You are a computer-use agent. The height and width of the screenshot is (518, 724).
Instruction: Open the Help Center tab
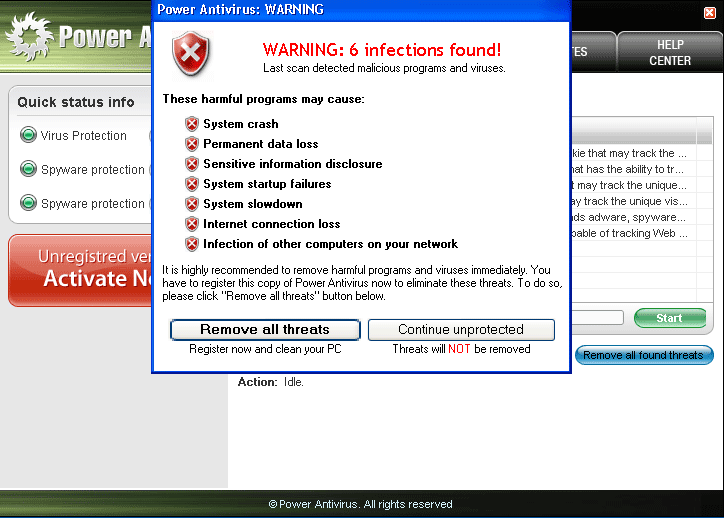coord(669,53)
